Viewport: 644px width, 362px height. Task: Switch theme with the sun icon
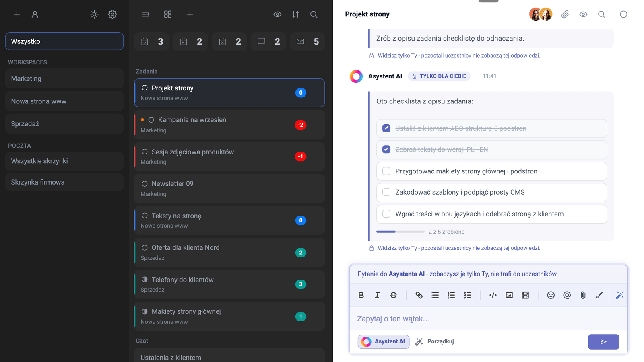click(x=94, y=14)
